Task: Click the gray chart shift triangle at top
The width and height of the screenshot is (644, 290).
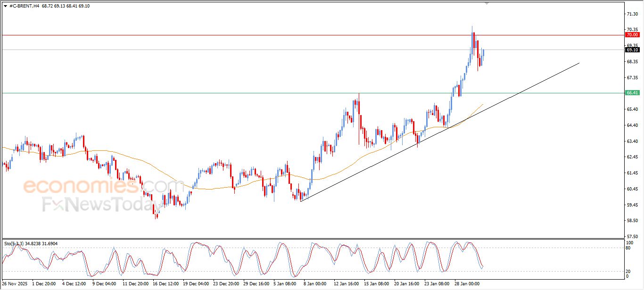Action: coord(487,3)
